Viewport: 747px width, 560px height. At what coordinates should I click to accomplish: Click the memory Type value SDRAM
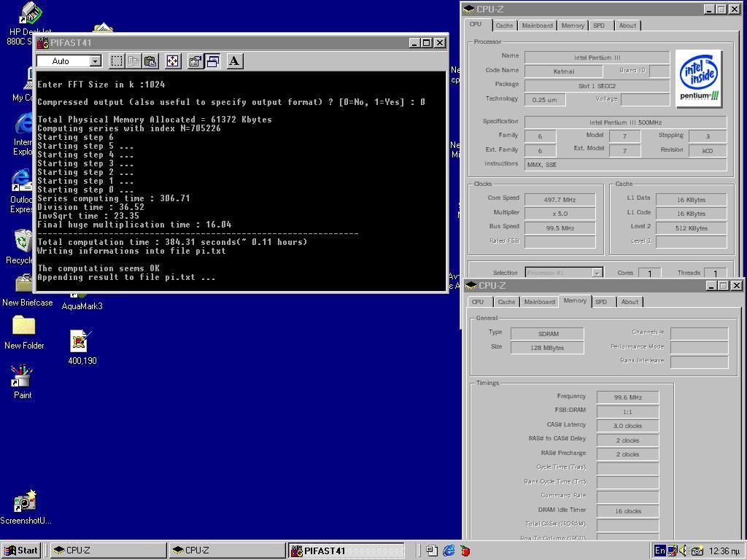[x=547, y=334]
